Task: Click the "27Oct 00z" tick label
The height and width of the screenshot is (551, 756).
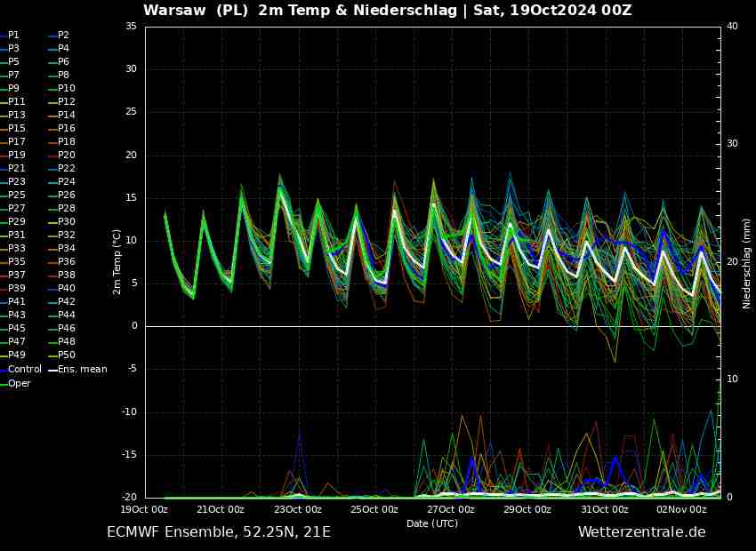Action: (451, 509)
